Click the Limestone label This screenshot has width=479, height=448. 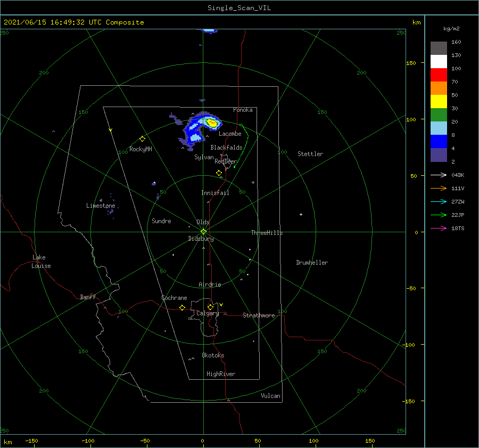(x=101, y=206)
